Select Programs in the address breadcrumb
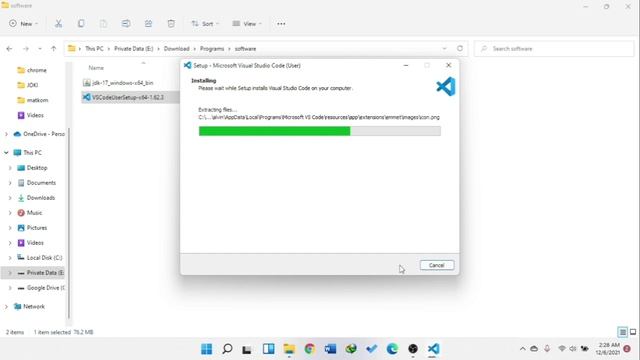The height and width of the screenshot is (360, 640). point(212,49)
